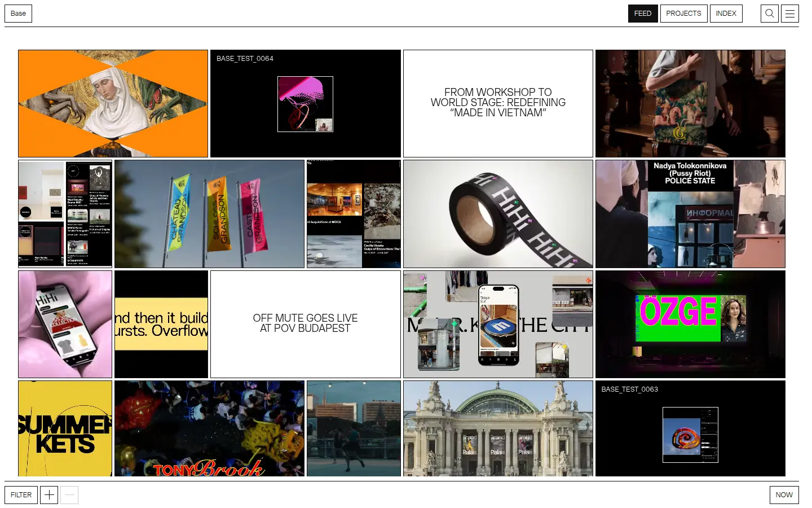Open the Nadya Tolokonnikova Police State tile
The width and height of the screenshot is (812, 508).
point(690,214)
